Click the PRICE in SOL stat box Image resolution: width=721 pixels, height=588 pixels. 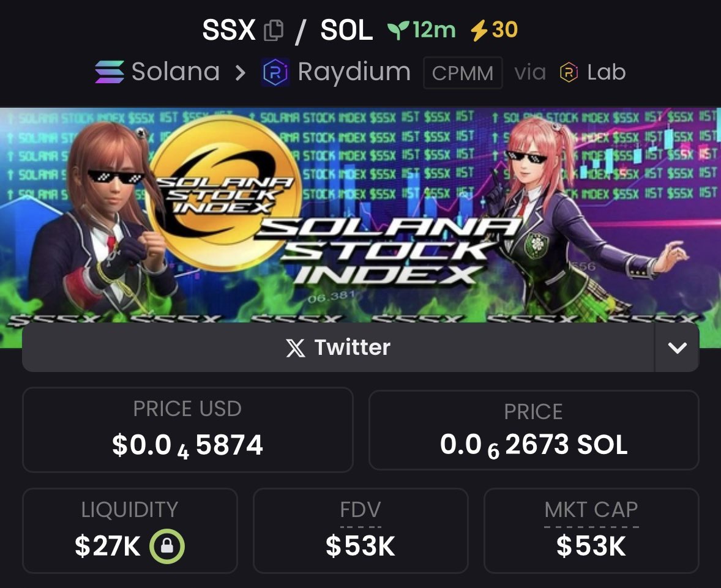click(x=534, y=430)
